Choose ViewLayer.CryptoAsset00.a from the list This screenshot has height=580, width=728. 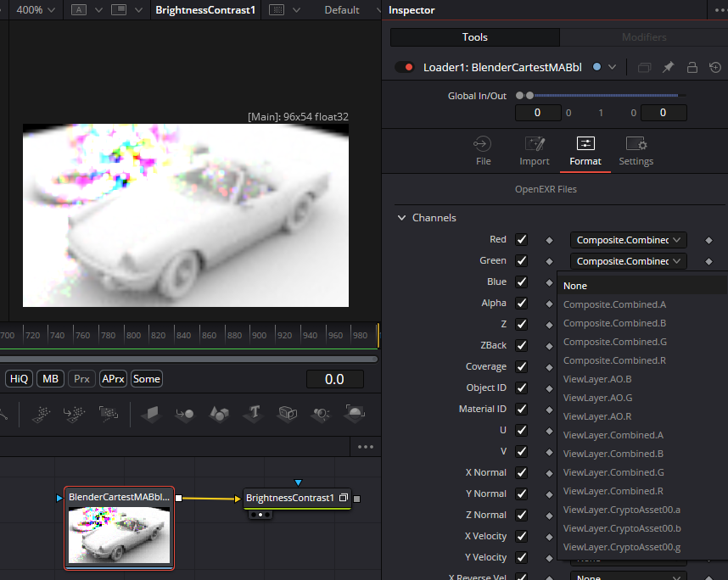coord(642,510)
